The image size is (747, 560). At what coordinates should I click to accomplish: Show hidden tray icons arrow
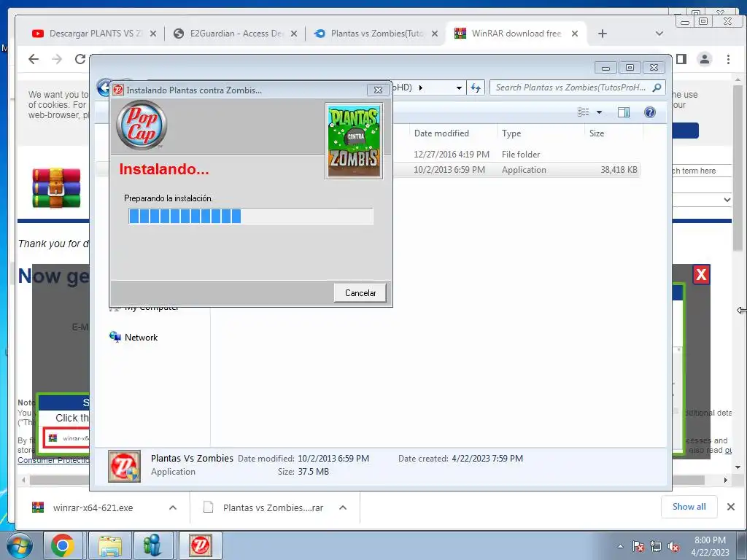coord(620,546)
